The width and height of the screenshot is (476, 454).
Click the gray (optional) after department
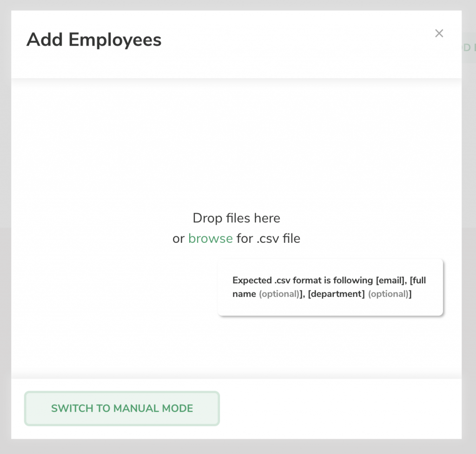(x=388, y=294)
